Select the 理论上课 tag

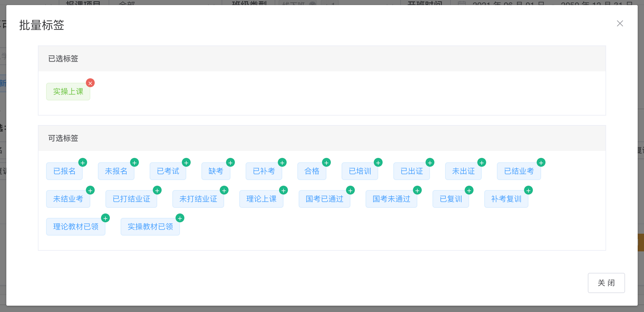point(261,199)
